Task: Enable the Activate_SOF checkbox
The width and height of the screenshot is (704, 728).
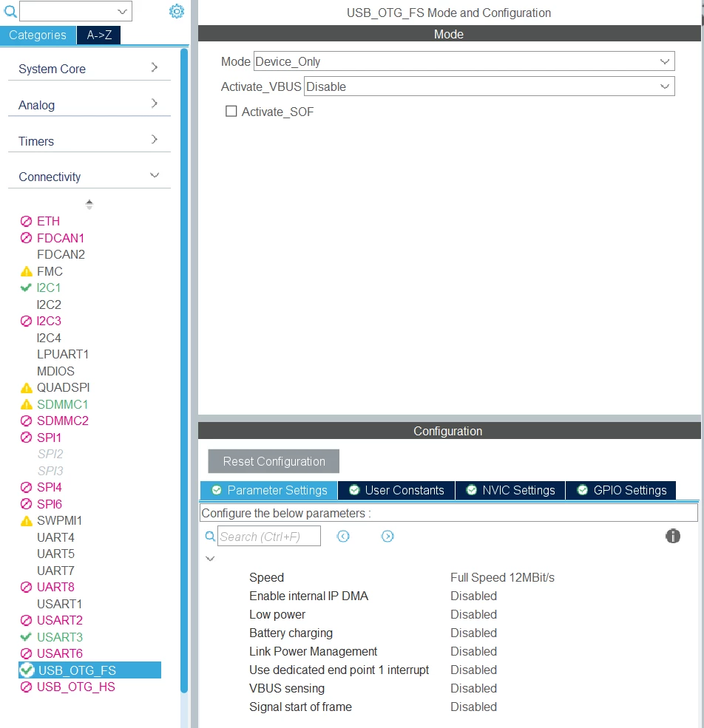Action: tap(231, 112)
